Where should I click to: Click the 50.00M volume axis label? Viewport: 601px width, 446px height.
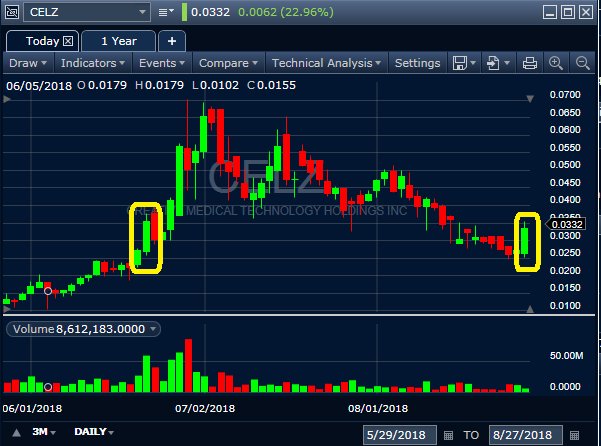coord(567,356)
